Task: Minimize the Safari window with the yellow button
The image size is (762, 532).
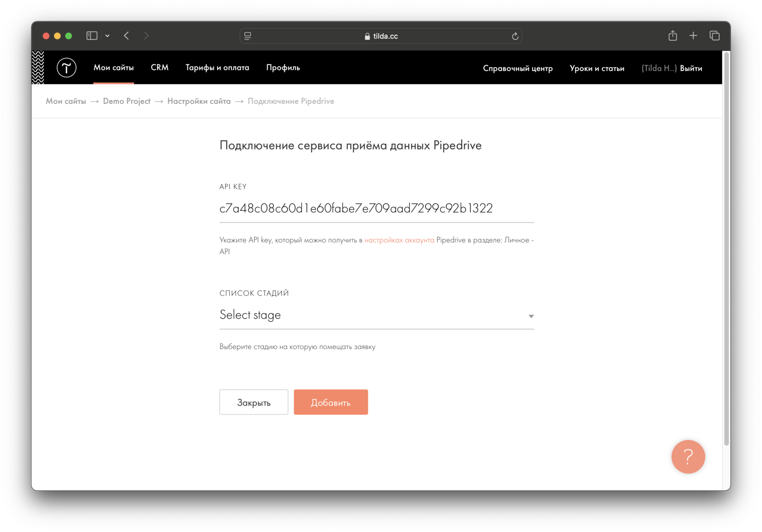Action: [x=57, y=36]
